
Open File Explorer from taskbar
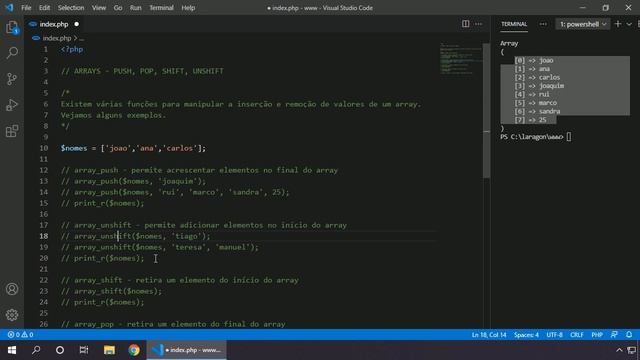[109, 350]
